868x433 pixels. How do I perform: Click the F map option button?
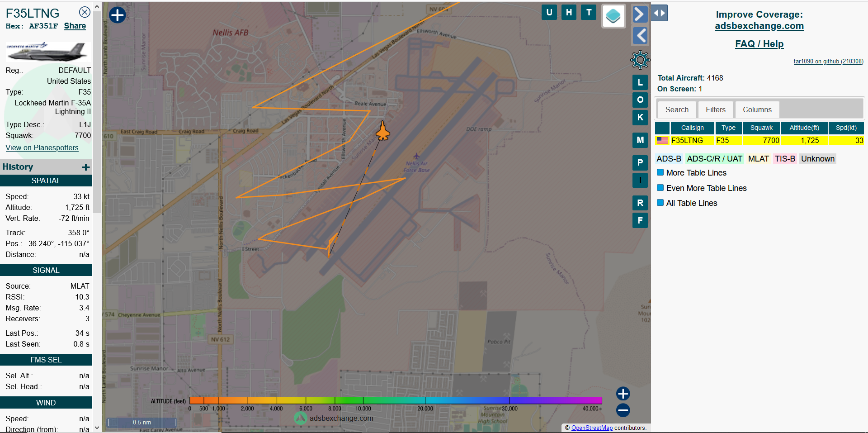[640, 220]
